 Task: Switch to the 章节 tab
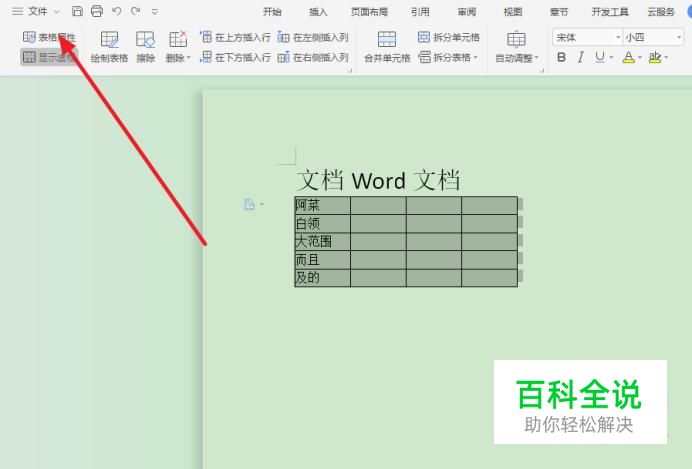[559, 12]
